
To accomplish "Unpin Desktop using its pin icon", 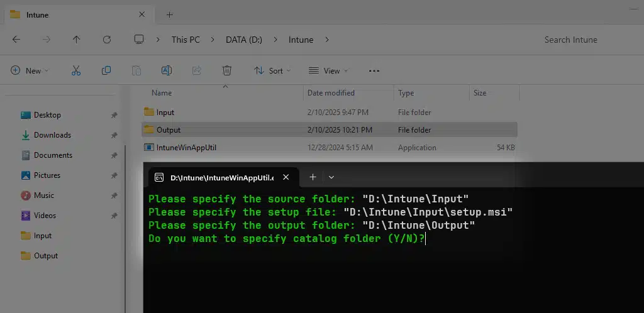I will click(x=114, y=115).
